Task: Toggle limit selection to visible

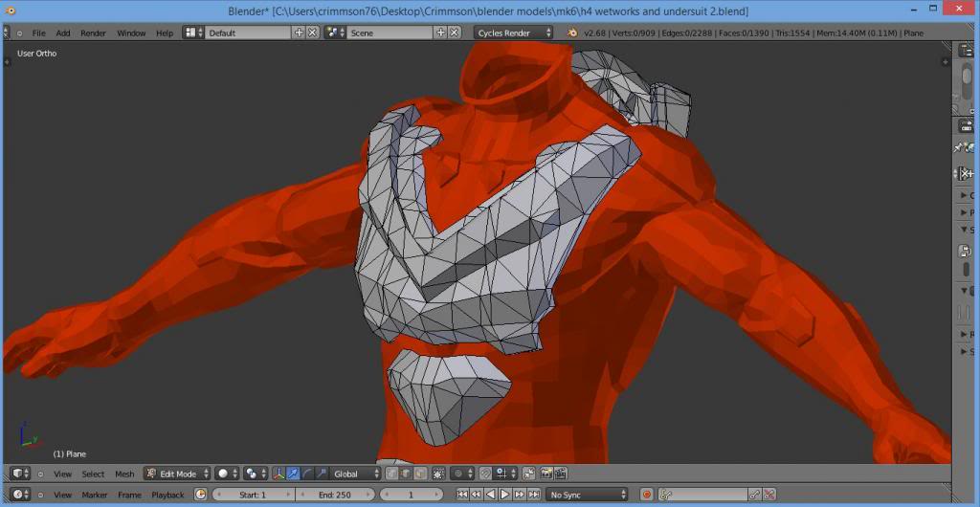Action: [x=437, y=474]
